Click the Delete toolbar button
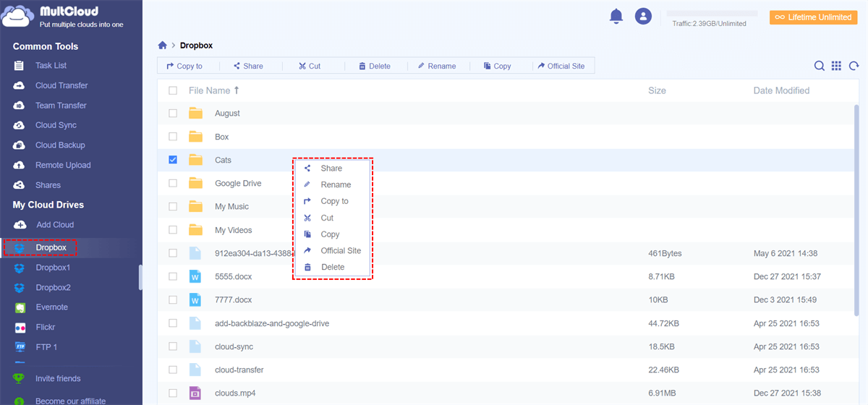868x405 pixels. tap(374, 66)
